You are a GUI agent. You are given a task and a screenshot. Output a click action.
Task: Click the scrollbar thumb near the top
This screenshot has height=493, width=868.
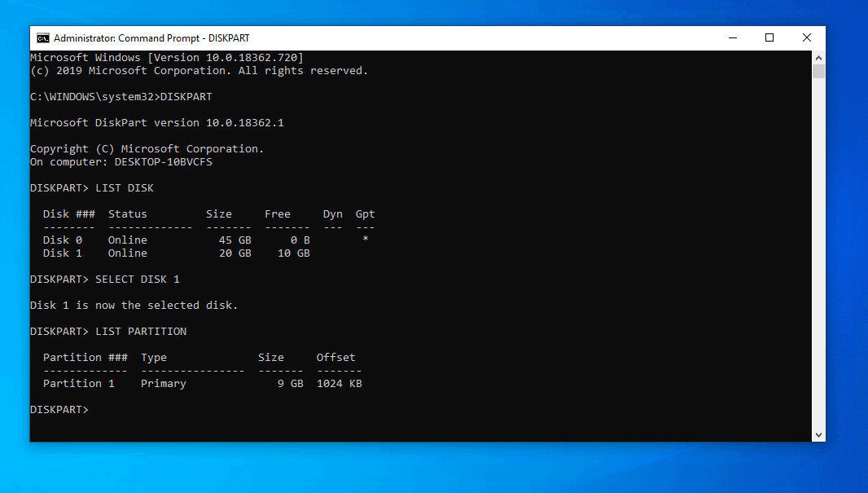coord(818,73)
